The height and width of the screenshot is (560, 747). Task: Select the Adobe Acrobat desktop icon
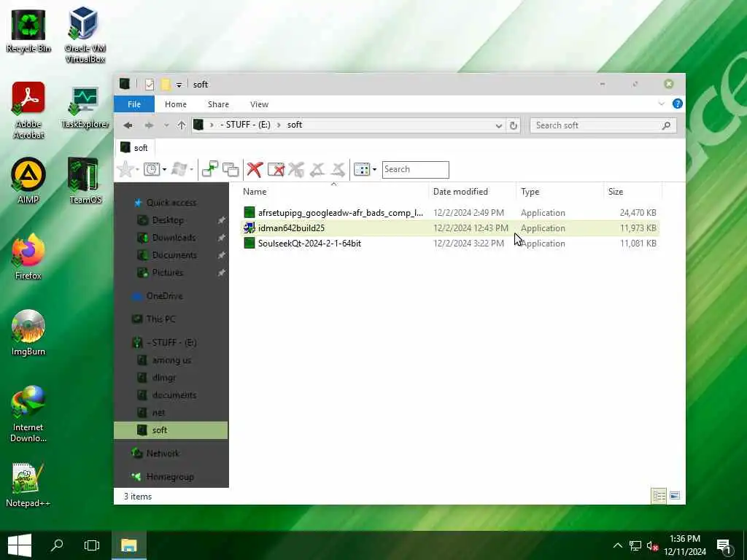[x=28, y=110]
